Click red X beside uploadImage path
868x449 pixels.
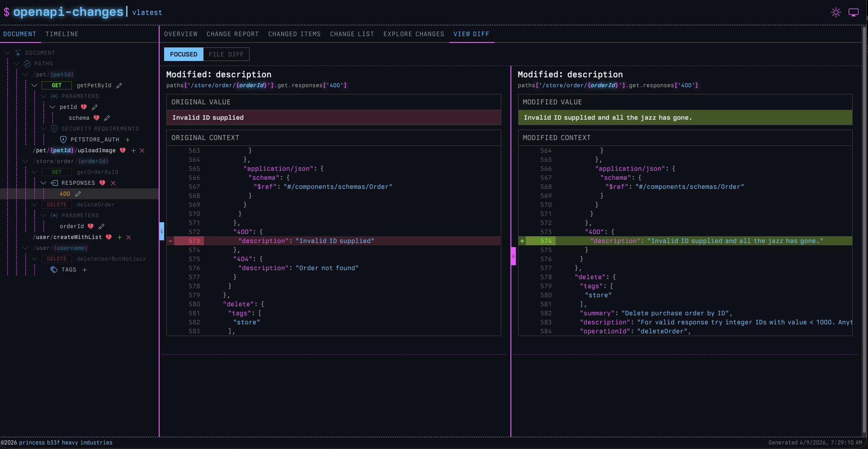142,150
